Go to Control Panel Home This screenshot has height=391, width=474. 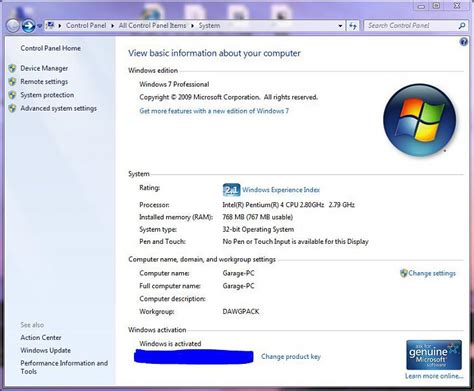51,48
